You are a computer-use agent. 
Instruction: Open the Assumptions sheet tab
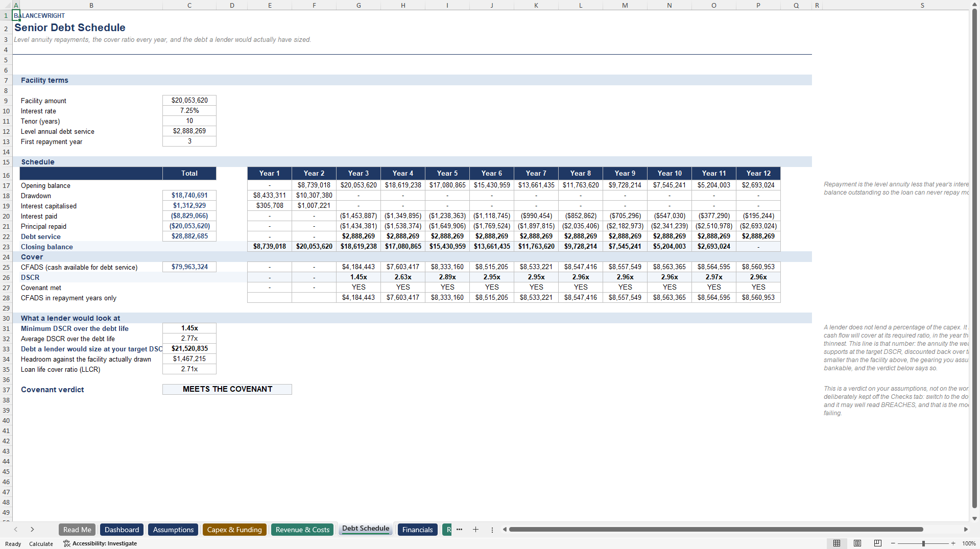click(173, 530)
